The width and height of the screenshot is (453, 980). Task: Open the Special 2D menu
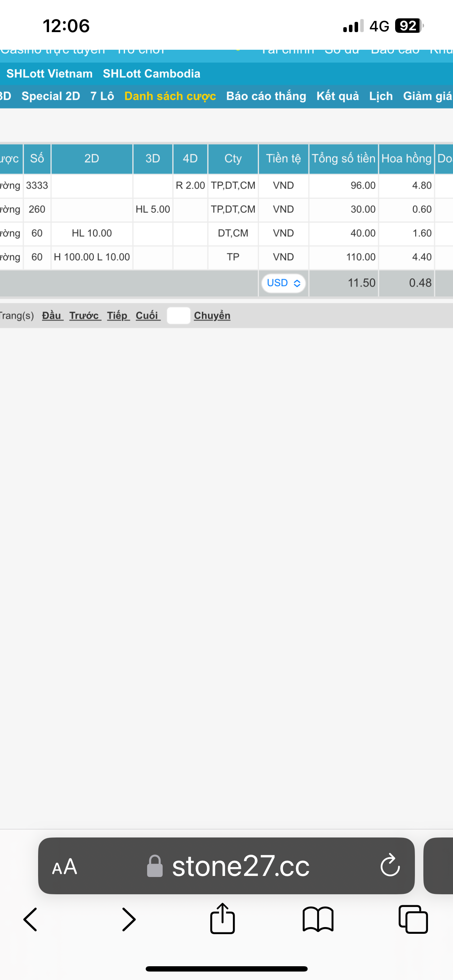50,96
